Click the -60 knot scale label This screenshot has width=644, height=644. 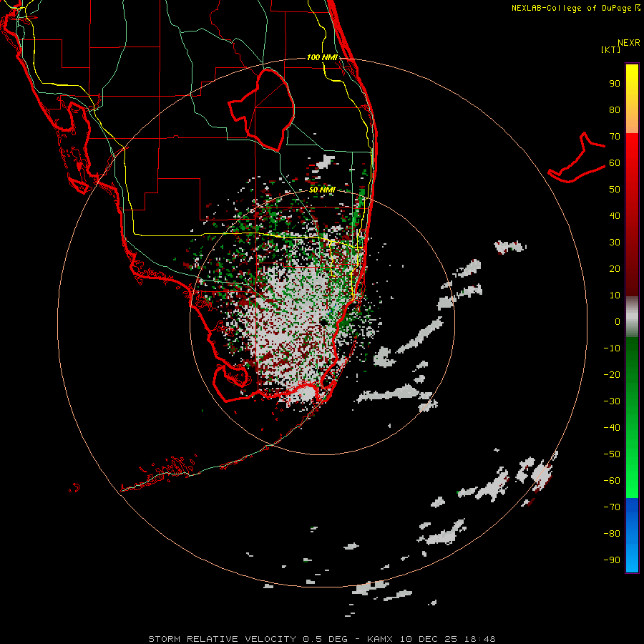[612, 481]
